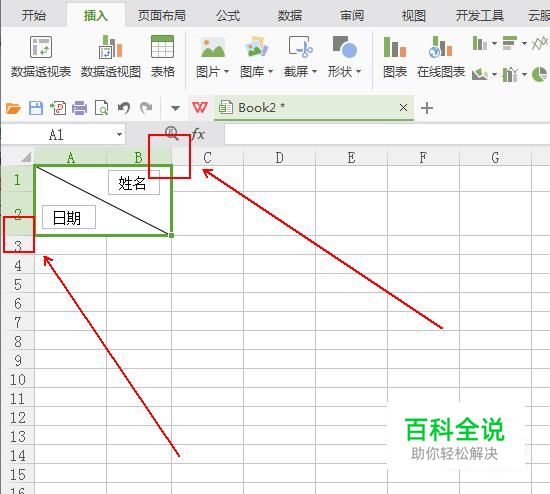Expand the bar chart type arrow
Screen dimensions: 550x494
(x=524, y=44)
